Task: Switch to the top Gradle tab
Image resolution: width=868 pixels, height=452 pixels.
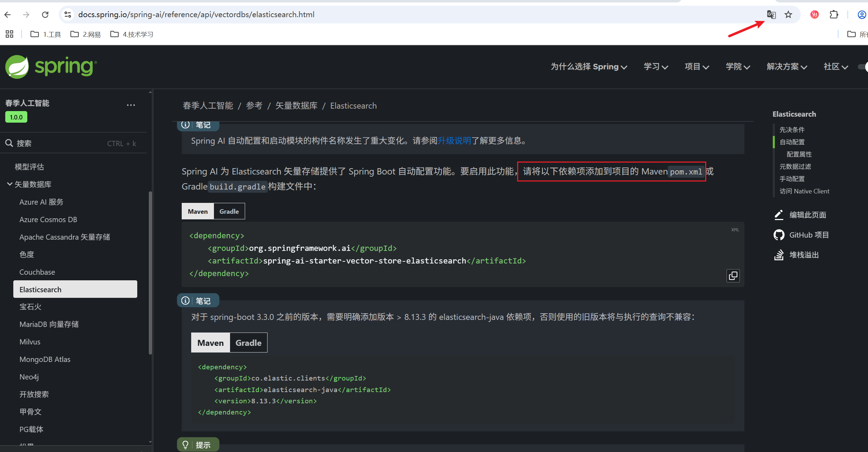Action: pyautogui.click(x=229, y=211)
